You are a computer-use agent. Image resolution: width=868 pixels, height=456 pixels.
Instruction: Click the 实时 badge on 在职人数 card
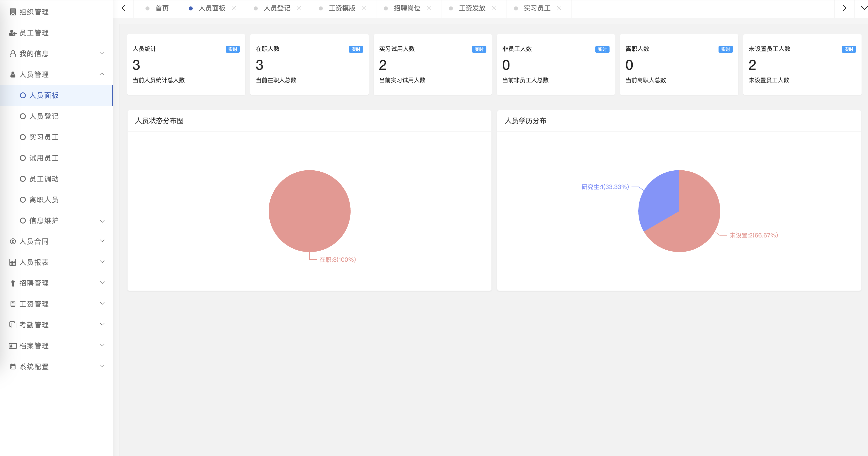coord(356,49)
